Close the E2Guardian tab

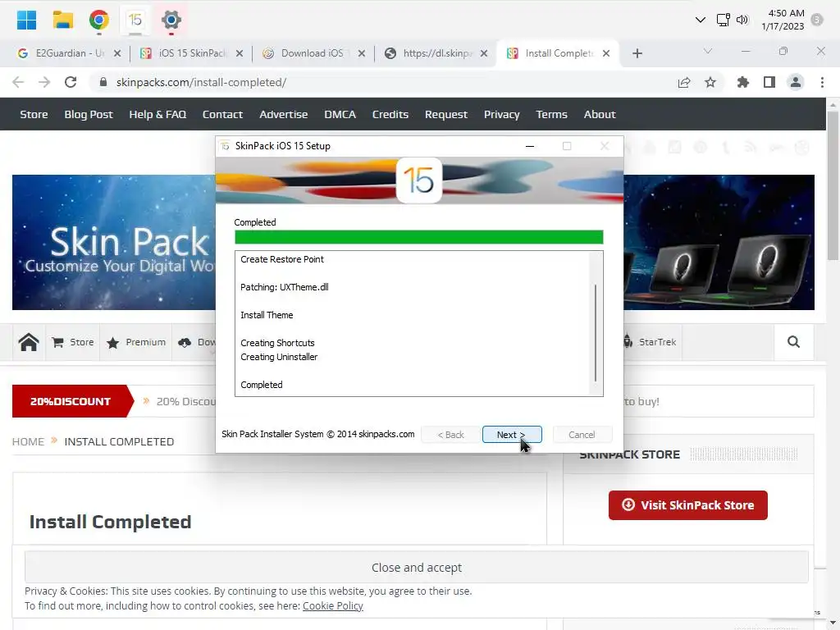pos(117,53)
